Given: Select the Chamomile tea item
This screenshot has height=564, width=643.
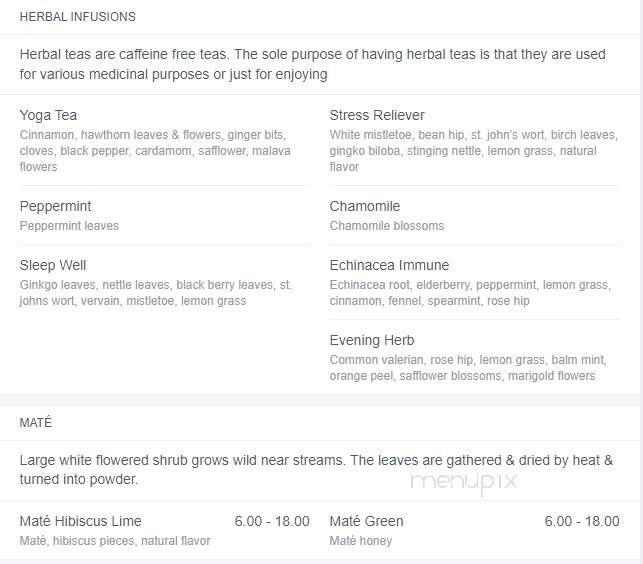Looking at the screenshot, I should coord(365,206).
